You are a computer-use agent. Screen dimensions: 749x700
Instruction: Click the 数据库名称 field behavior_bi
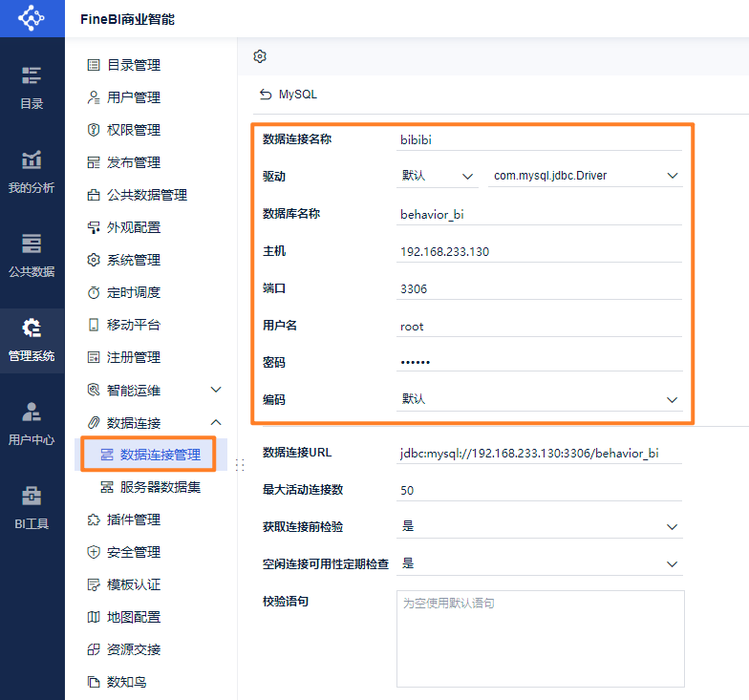click(539, 214)
